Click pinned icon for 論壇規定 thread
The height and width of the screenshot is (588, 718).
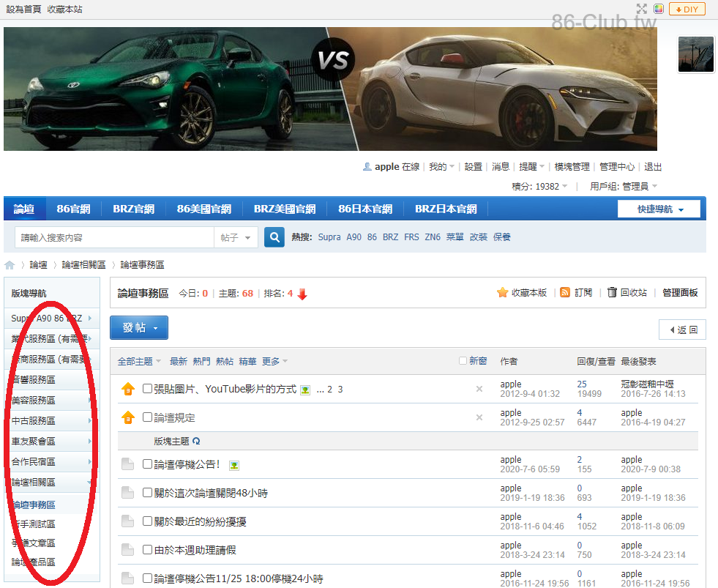pos(128,417)
